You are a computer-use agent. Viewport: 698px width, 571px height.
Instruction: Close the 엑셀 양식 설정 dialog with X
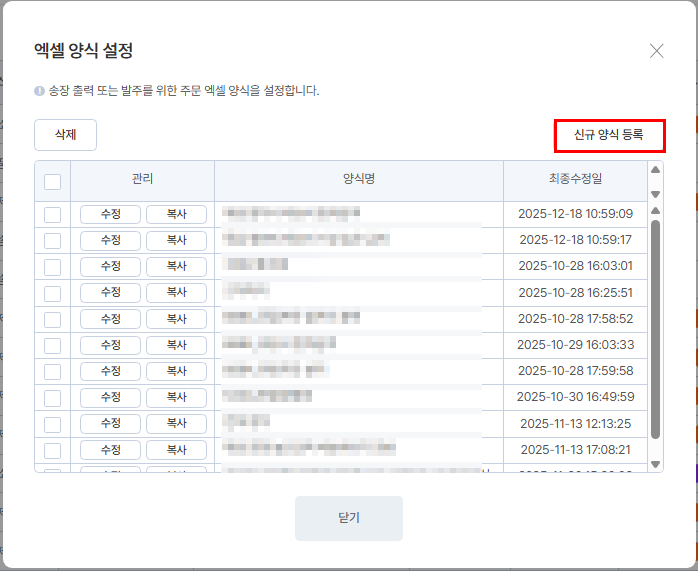click(656, 51)
